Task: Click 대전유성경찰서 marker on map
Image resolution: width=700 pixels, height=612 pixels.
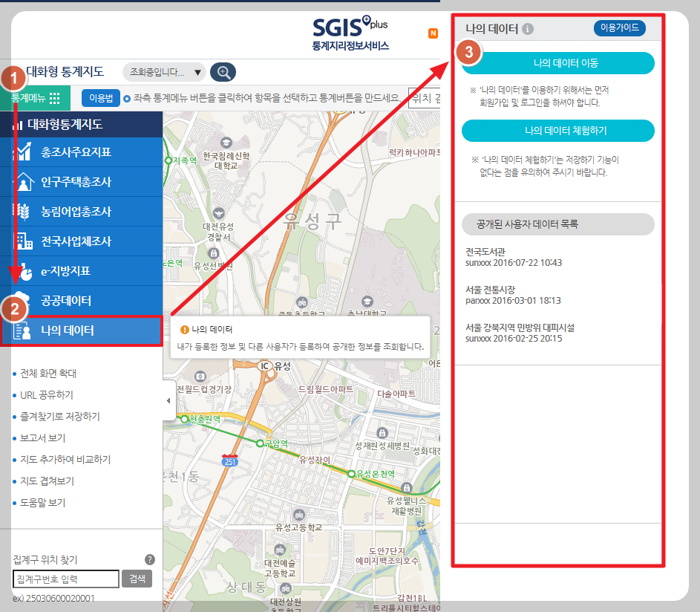Action: 219,212
